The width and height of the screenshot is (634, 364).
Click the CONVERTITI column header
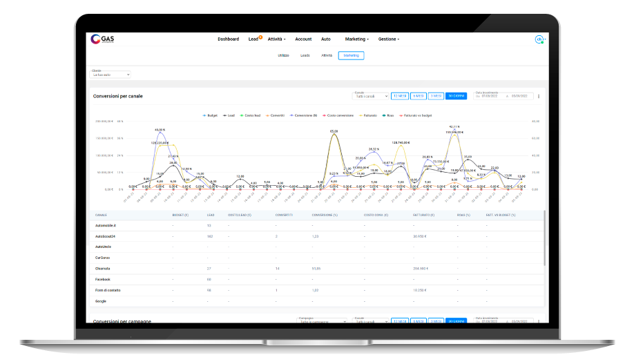284,215
